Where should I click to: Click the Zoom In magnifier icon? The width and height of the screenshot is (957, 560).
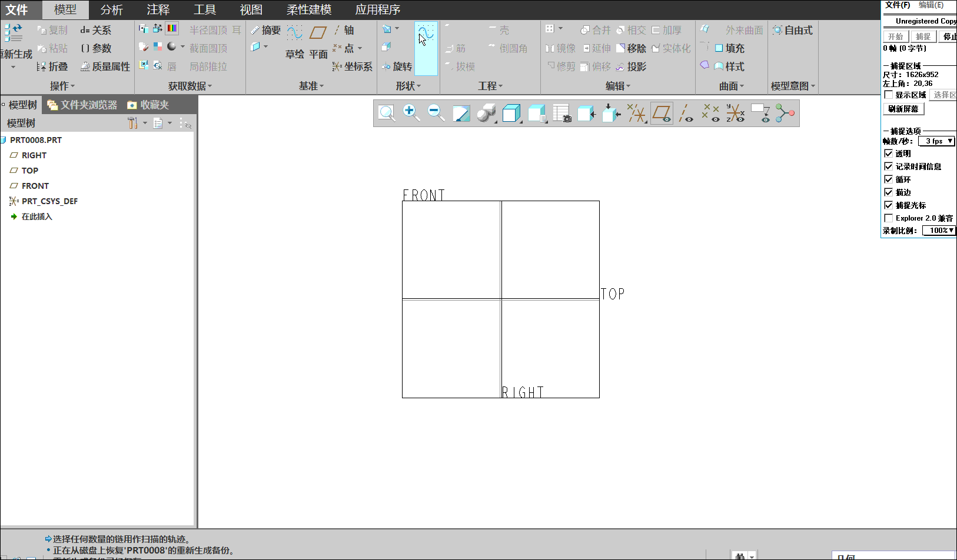pyautogui.click(x=411, y=113)
